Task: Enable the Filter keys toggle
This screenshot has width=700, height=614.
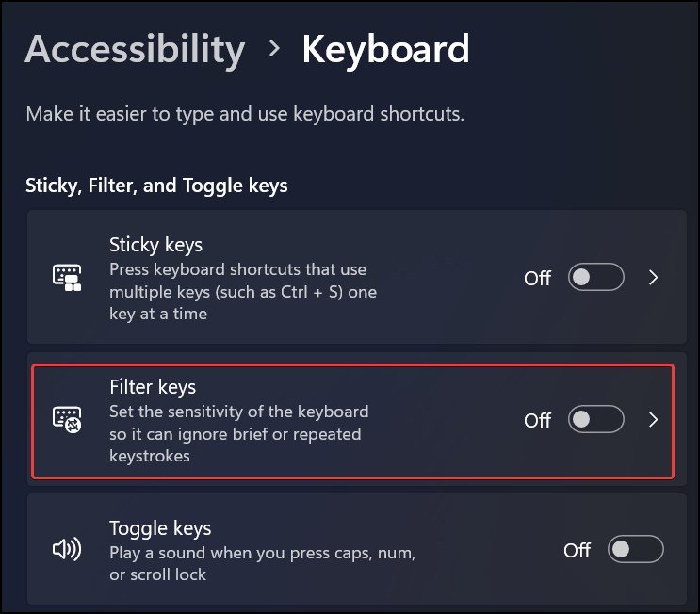Action: [x=595, y=420]
